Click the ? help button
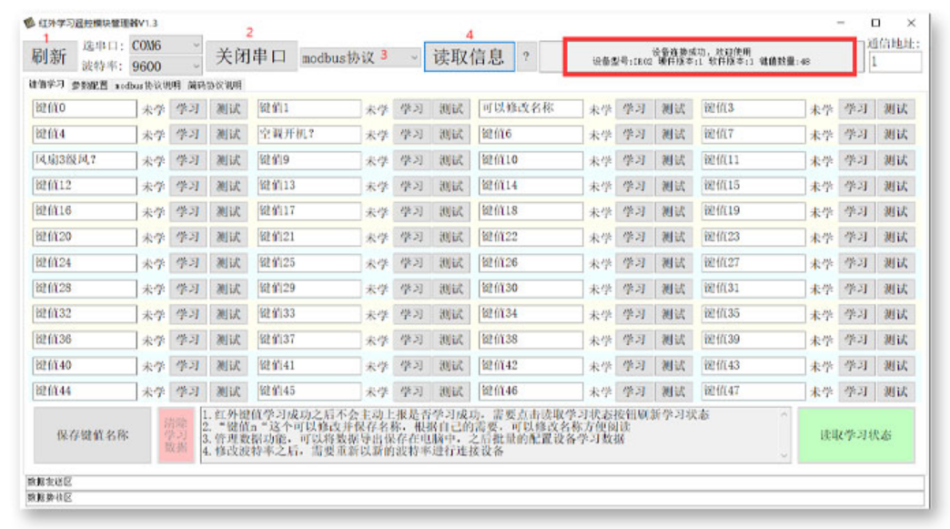Viewport: 950px width, 529px height. (x=526, y=56)
